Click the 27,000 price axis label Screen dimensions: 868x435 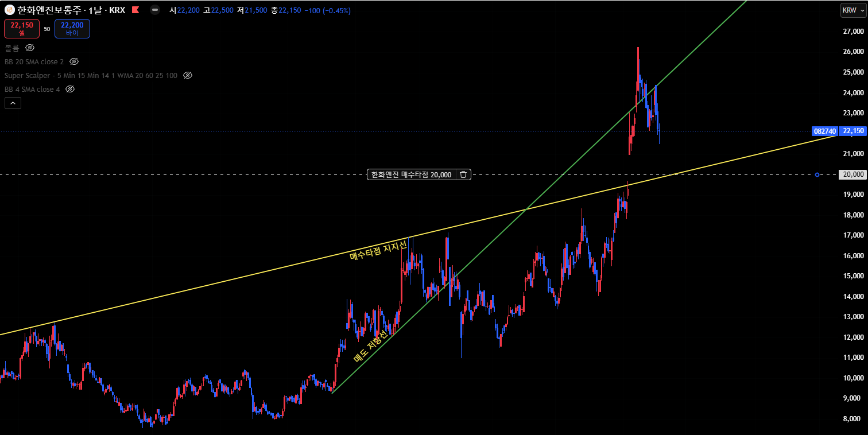pos(854,32)
